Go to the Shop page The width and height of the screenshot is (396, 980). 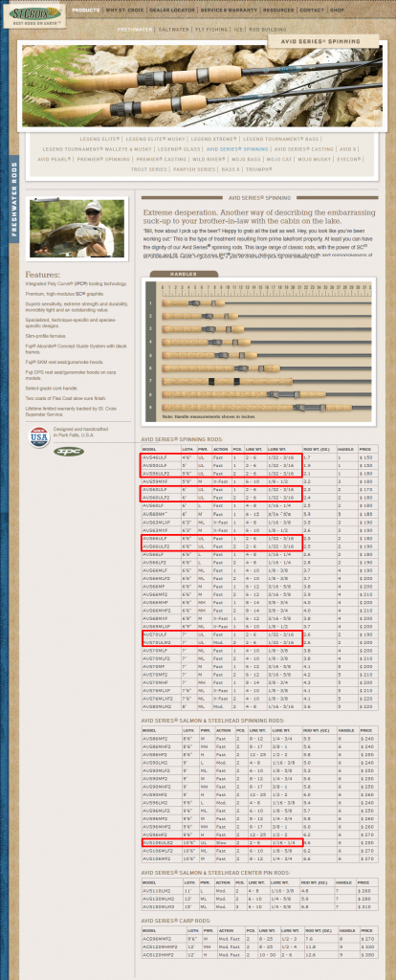click(x=337, y=11)
